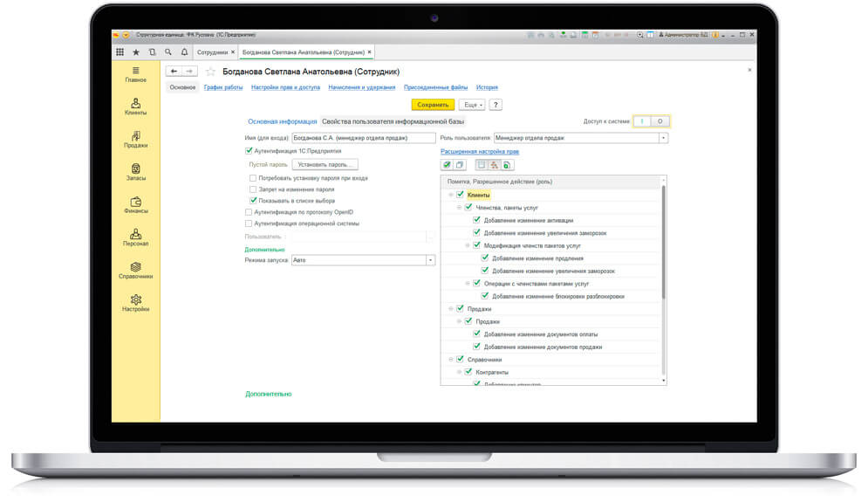The height and width of the screenshot is (502, 868).
Task: Uncheck Добавление изменение активации checkbox
Action: point(476,220)
